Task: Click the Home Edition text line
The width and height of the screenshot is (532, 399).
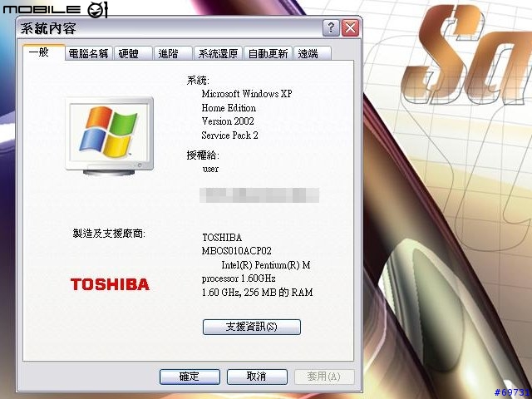Action: coord(229,108)
